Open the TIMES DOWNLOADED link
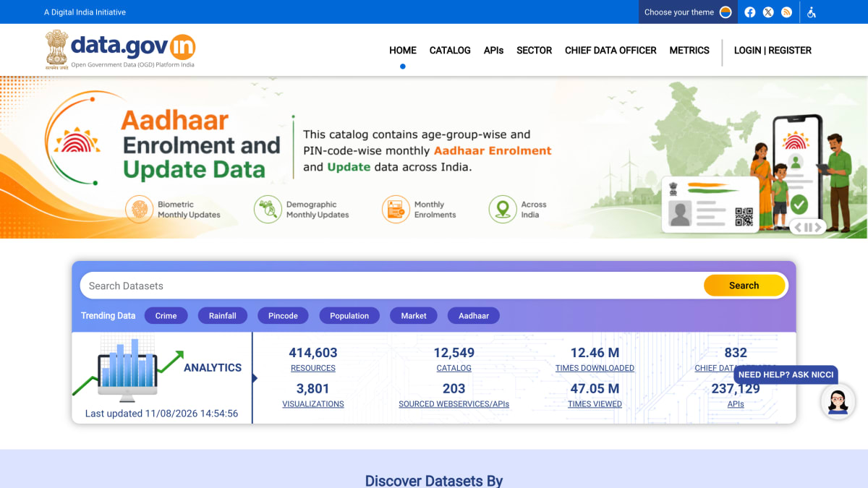This screenshot has height=488, width=868. (595, 368)
